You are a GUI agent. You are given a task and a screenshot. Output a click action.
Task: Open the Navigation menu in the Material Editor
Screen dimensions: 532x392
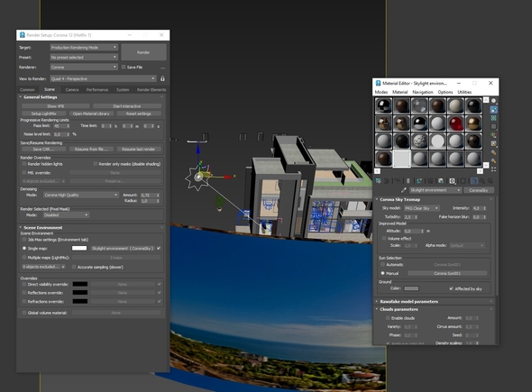[x=422, y=92]
